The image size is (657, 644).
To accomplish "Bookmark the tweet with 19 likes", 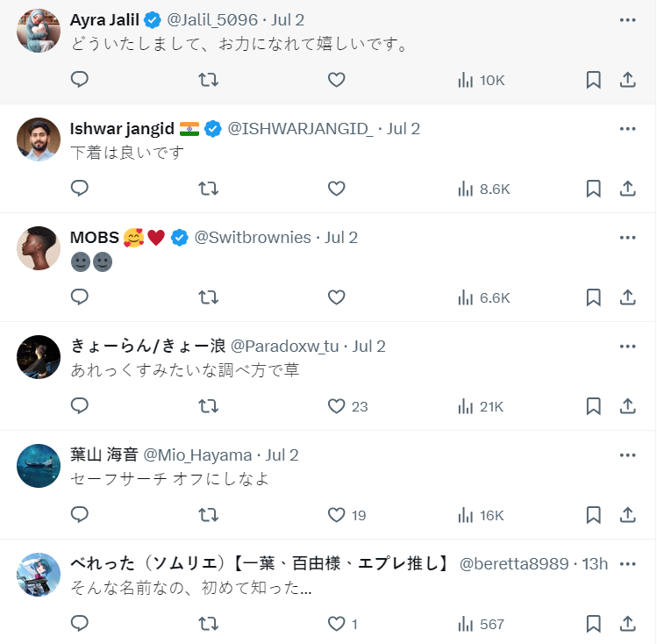I will [x=593, y=515].
